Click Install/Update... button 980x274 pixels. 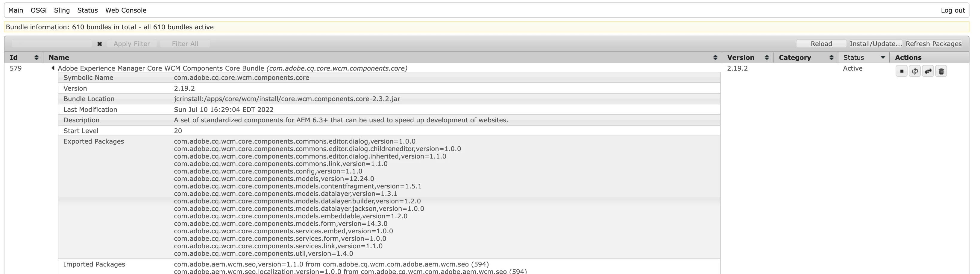[876, 44]
